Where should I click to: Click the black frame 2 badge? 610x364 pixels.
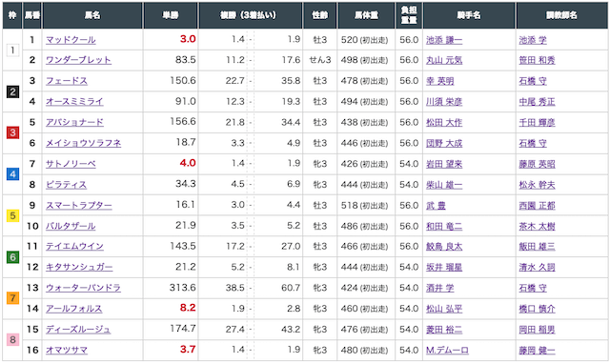(12, 91)
